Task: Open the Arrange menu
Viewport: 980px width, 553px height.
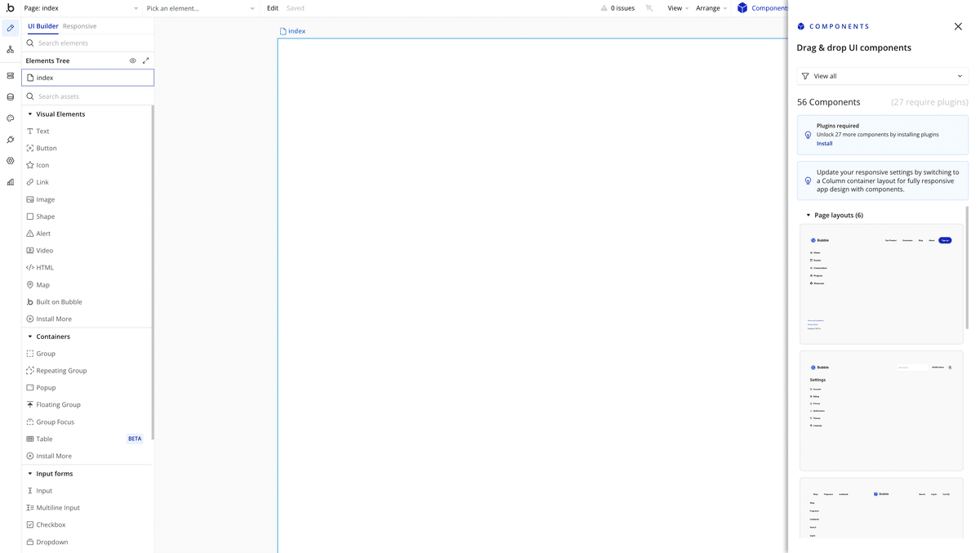Action: click(x=711, y=8)
